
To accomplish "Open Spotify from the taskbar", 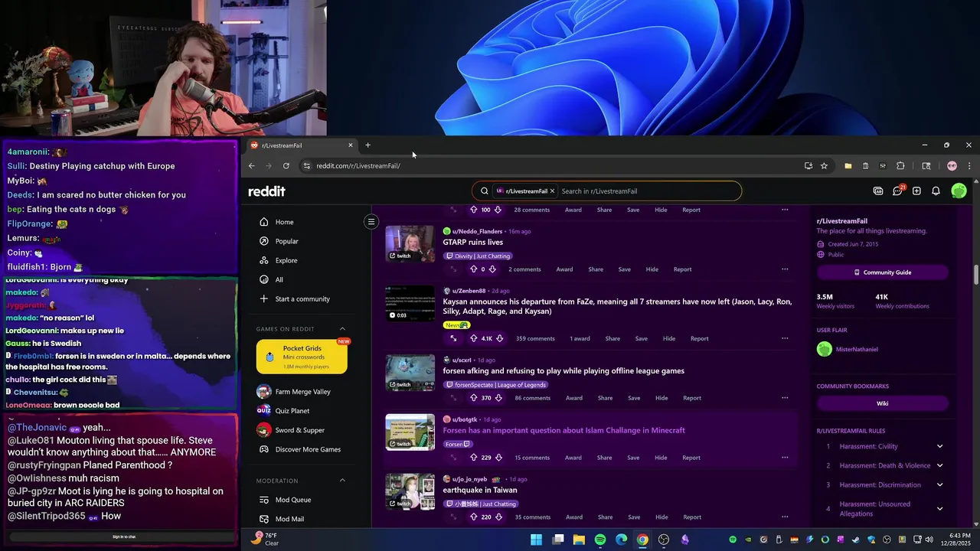I will (x=600, y=540).
